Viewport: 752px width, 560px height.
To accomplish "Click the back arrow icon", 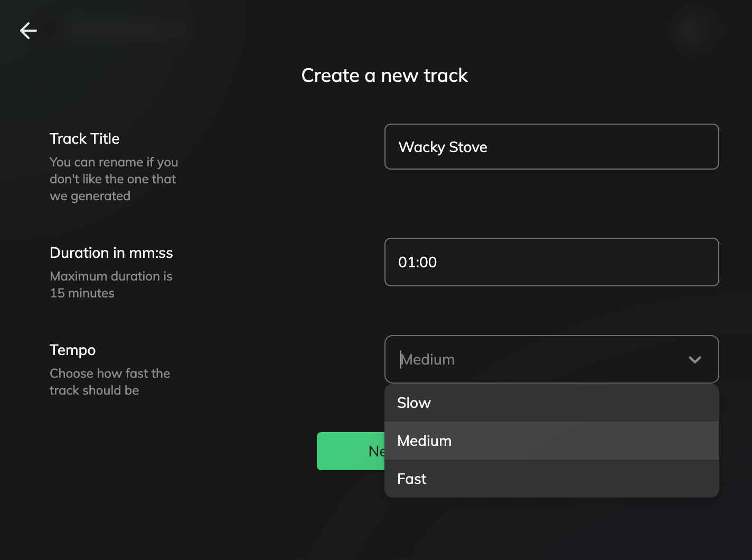I will click(x=29, y=31).
